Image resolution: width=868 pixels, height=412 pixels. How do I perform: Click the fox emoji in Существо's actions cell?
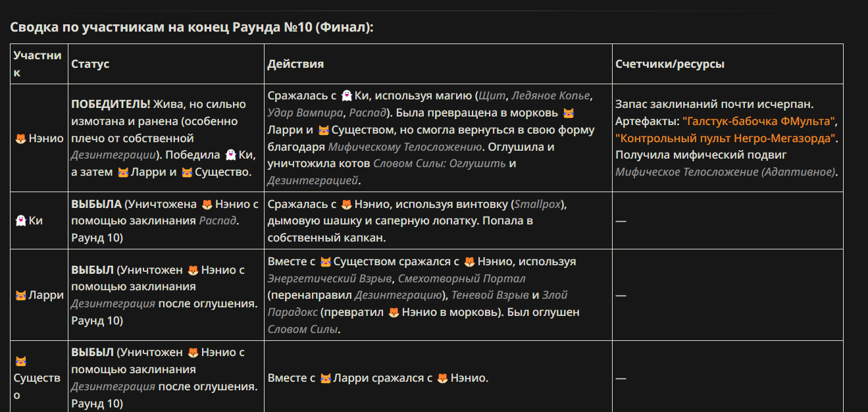[x=442, y=378]
